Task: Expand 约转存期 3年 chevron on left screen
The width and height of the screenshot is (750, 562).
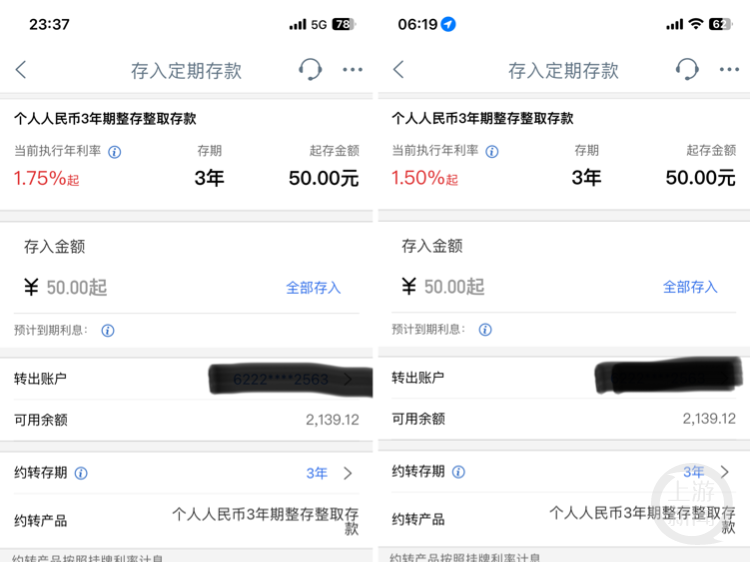Action: (347, 473)
